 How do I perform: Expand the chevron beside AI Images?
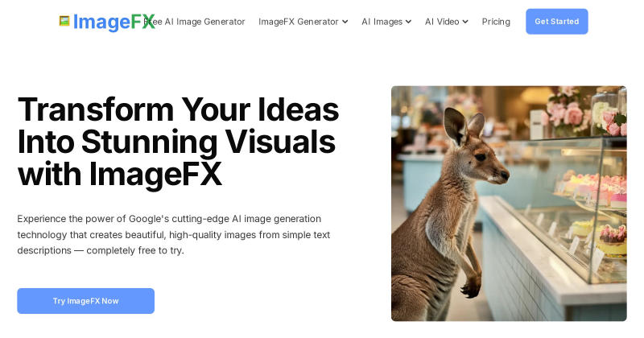coord(408,22)
